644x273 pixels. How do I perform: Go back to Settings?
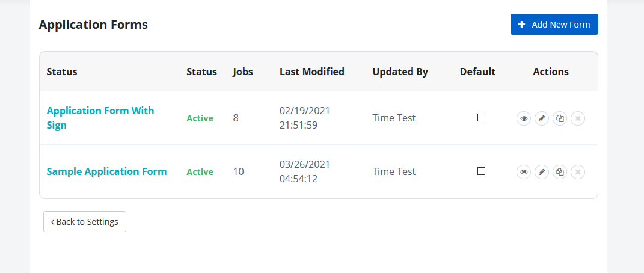(x=85, y=221)
